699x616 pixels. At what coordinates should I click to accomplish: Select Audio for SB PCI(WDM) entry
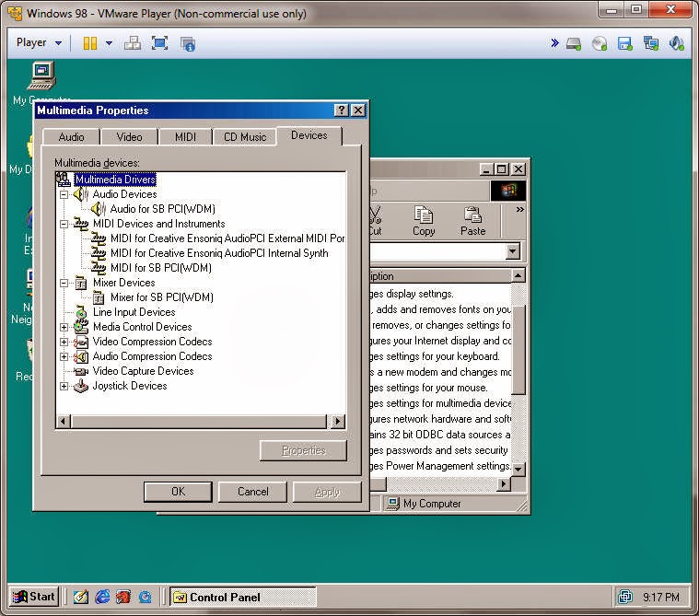coord(163,209)
